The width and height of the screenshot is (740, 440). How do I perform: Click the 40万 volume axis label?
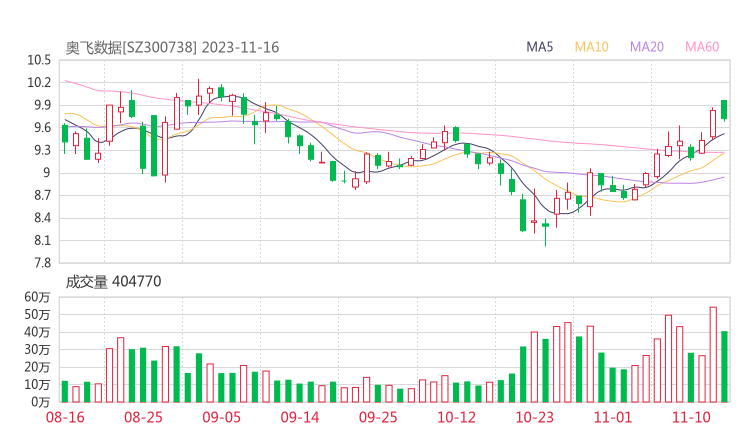click(37, 332)
